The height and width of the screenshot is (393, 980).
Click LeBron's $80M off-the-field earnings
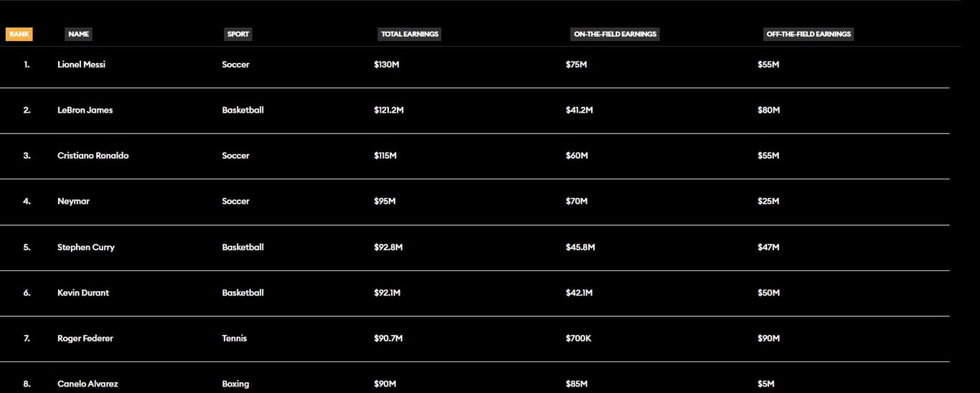(768, 110)
